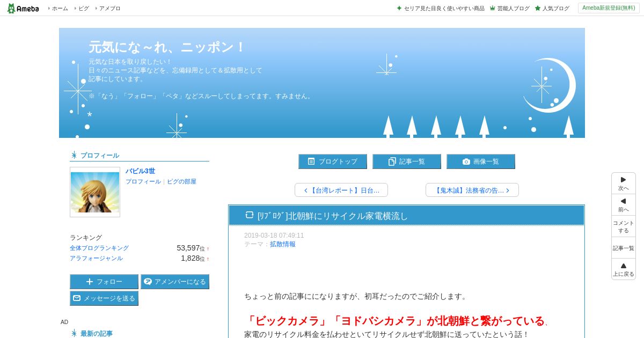Click crown icon beside 芸能人ブログ
Image resolution: width=644 pixels, height=338 pixels.
[492, 9]
